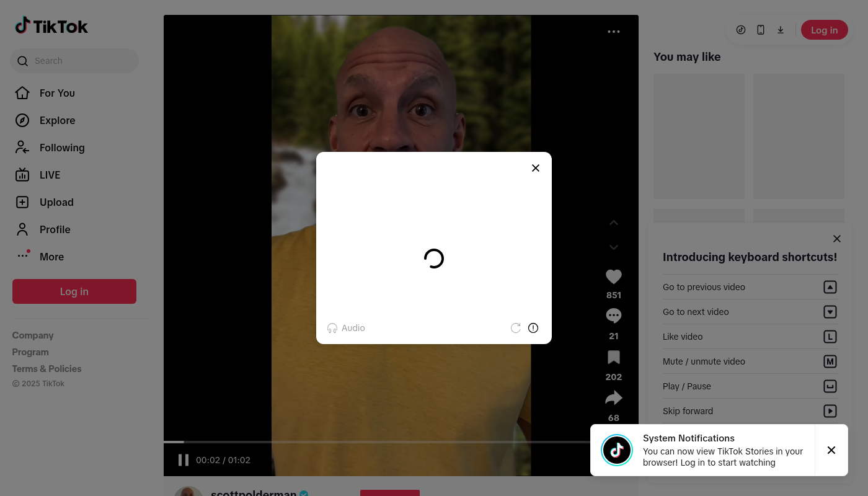Switch captcha to Audio mode
The width and height of the screenshot is (868, 496).
346,328
